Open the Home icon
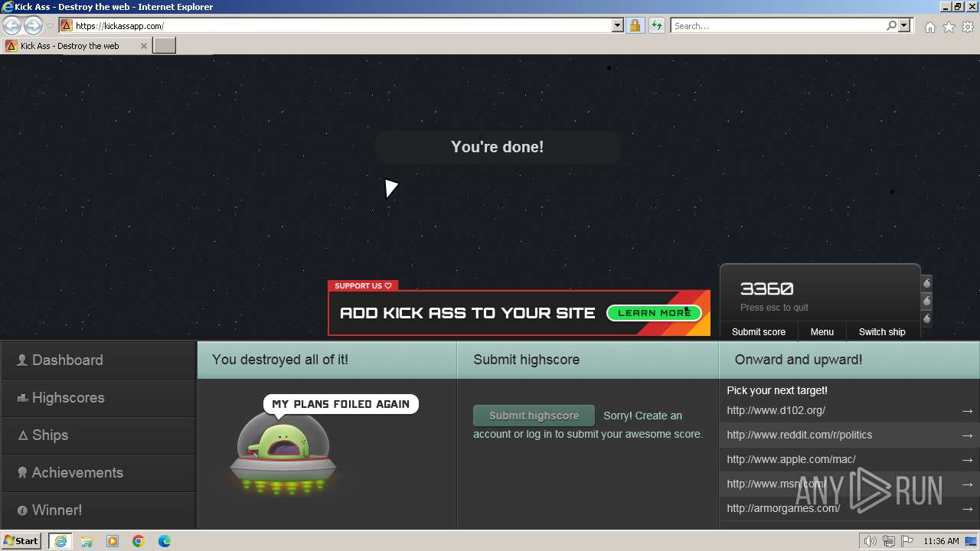Viewport: 980px width, 551px height. (x=929, y=27)
